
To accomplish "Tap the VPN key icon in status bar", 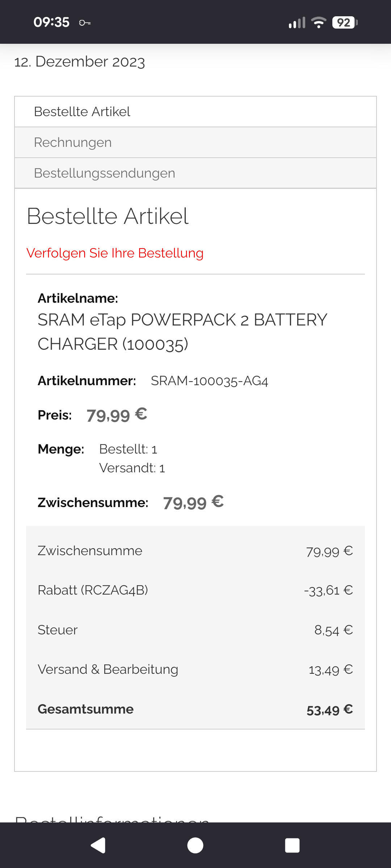I will click(85, 23).
